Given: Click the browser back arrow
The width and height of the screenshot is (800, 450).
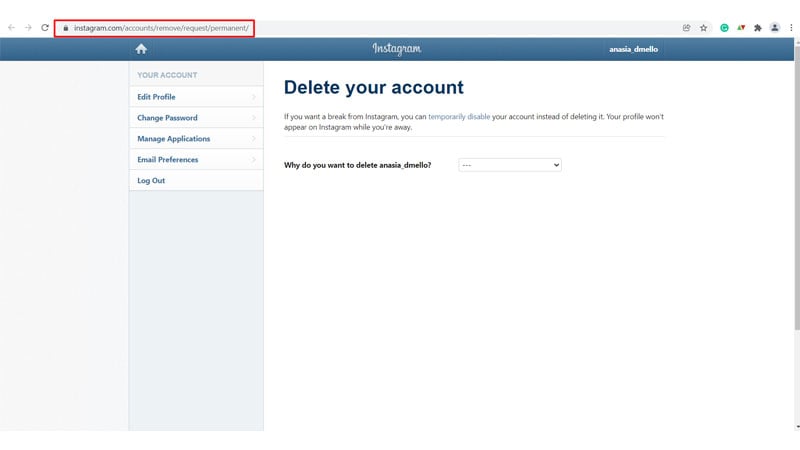Looking at the screenshot, I should click(11, 28).
